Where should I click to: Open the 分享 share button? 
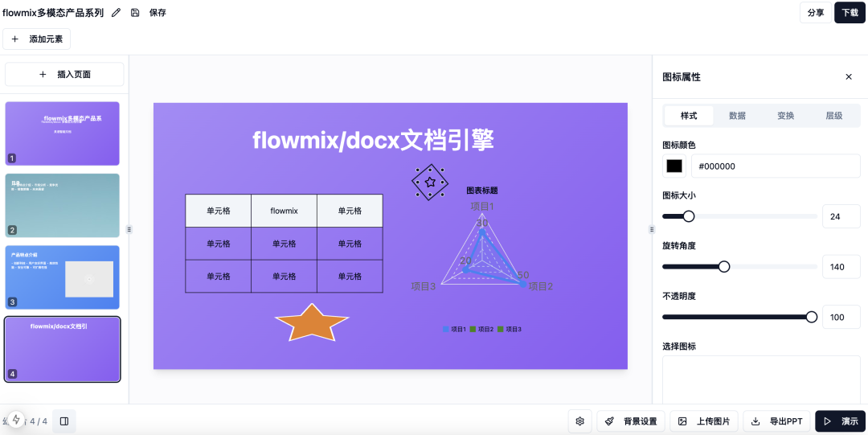click(x=816, y=13)
